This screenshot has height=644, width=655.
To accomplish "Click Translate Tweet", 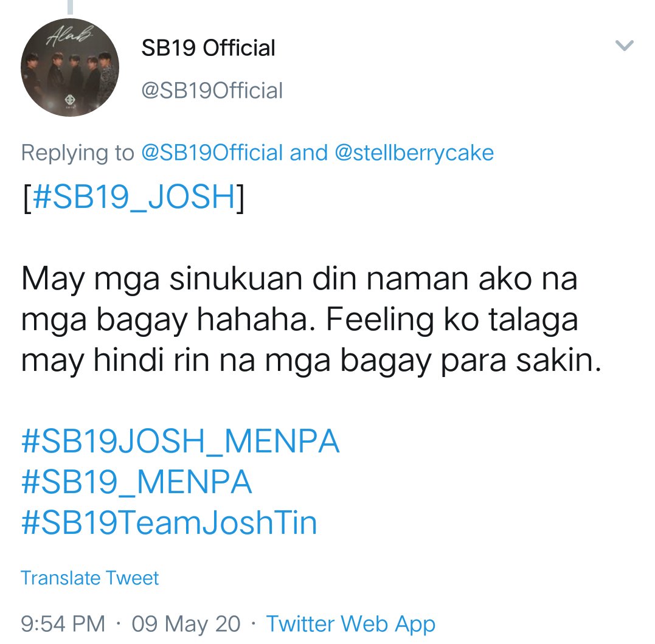I will (x=90, y=578).
